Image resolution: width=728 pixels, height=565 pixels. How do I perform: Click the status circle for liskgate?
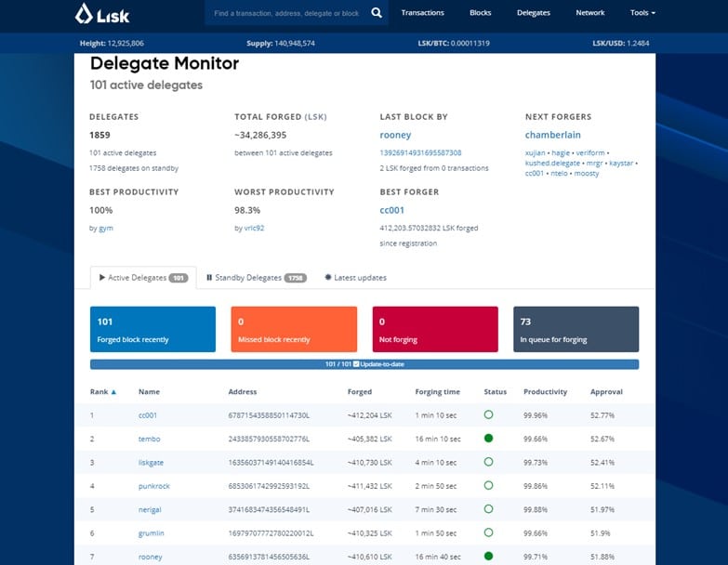coord(488,462)
